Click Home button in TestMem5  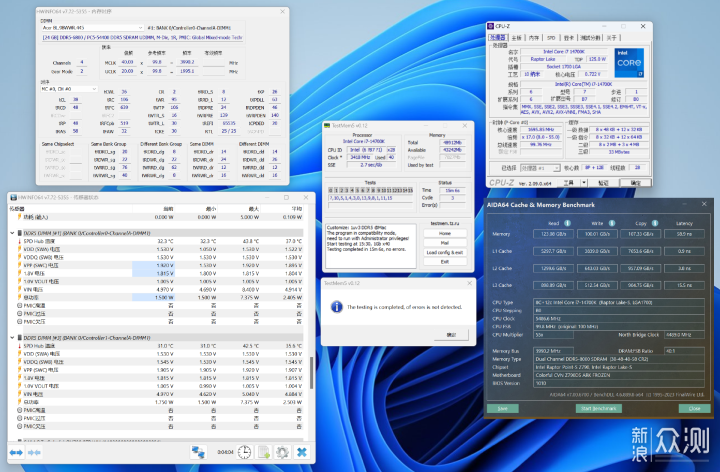pos(444,233)
